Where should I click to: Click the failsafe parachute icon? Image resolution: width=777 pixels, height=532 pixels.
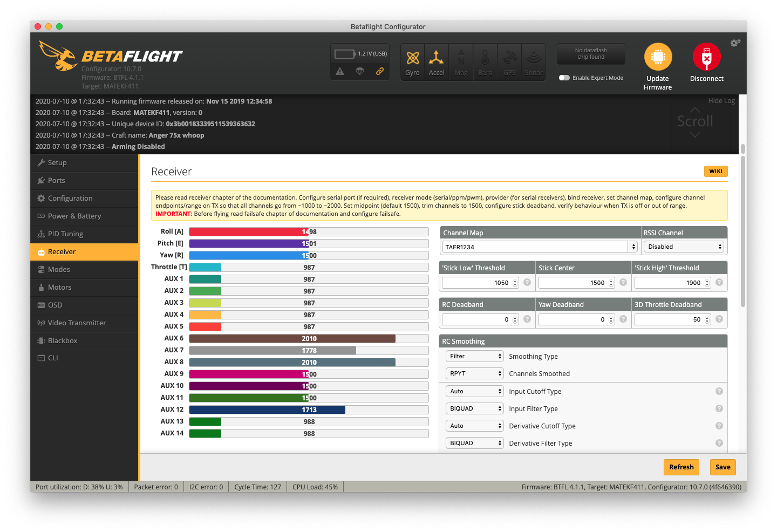coord(360,71)
